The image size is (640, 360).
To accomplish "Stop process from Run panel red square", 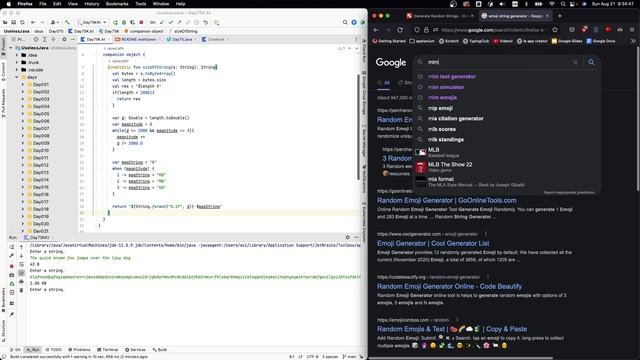I will (11, 266).
